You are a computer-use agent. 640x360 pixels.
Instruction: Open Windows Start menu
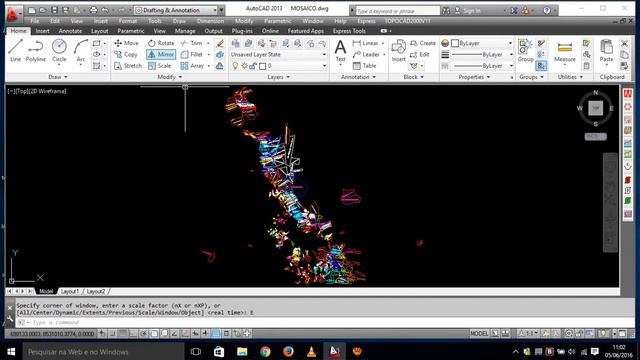coord(11,351)
